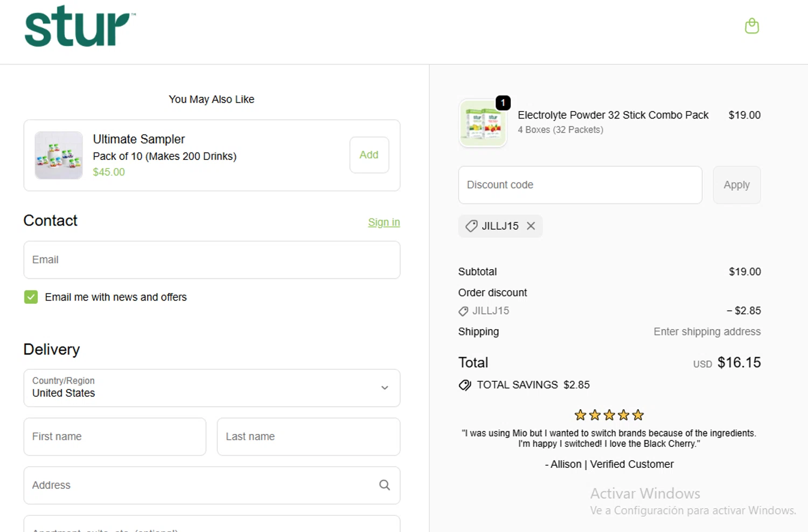808x532 pixels.
Task: Focus the Last name field
Action: click(308, 437)
